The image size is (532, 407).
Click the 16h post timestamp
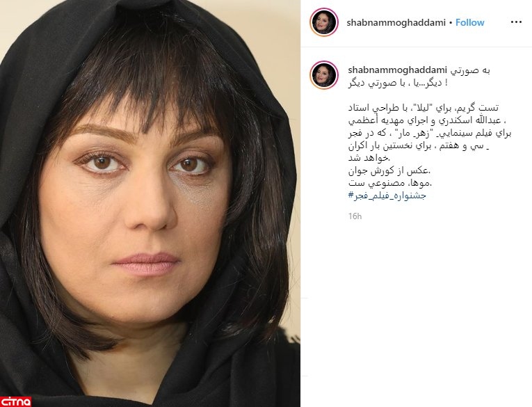(x=355, y=216)
